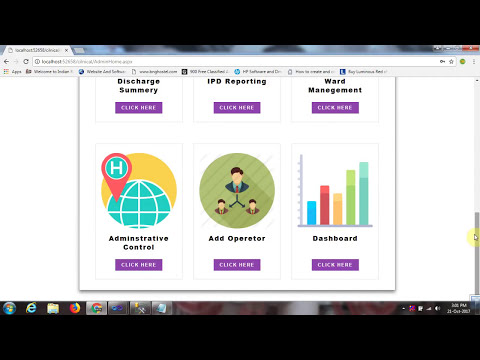Open the Chrome three-dot menu
This screenshot has height=360, width=480.
[474, 62]
